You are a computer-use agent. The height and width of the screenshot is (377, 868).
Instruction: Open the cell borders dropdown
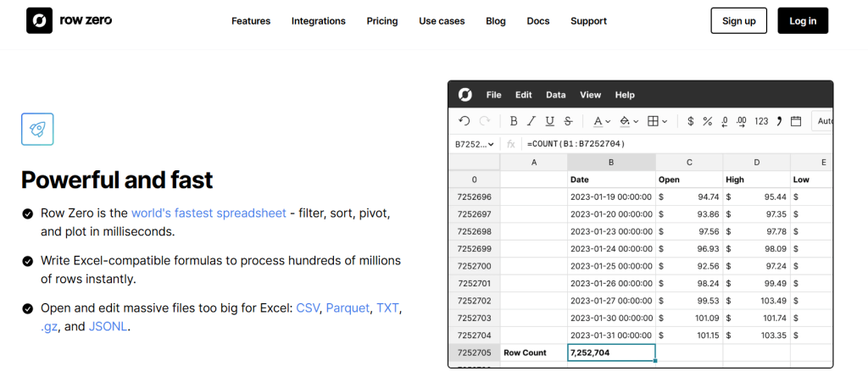tap(657, 121)
